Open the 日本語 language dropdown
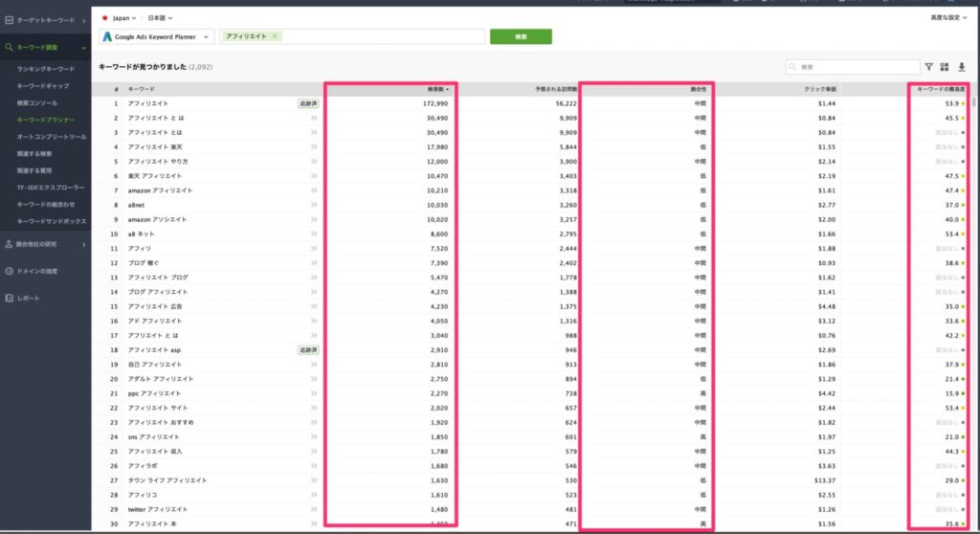Screen dimensions: 980x534 pyautogui.click(x=160, y=18)
